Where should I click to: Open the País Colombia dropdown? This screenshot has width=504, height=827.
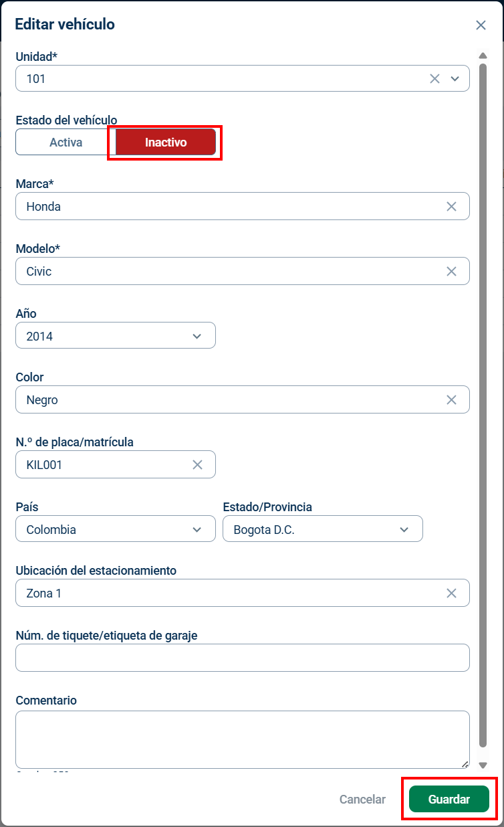click(x=116, y=529)
